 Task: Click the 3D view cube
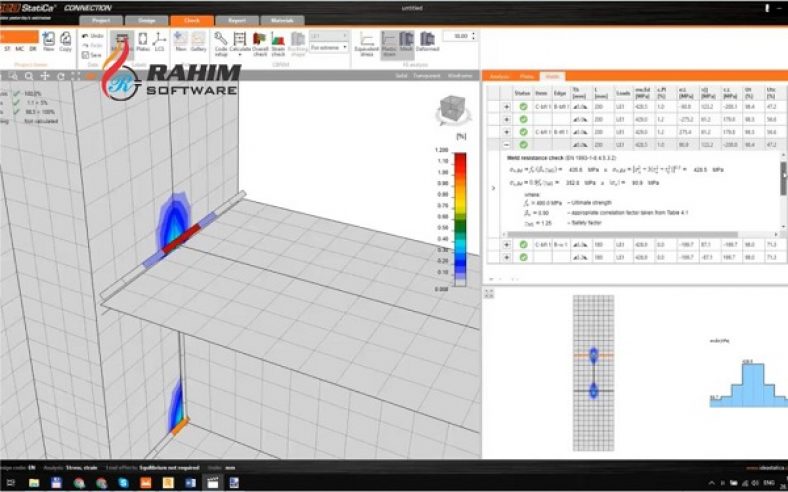pyautogui.click(x=452, y=110)
